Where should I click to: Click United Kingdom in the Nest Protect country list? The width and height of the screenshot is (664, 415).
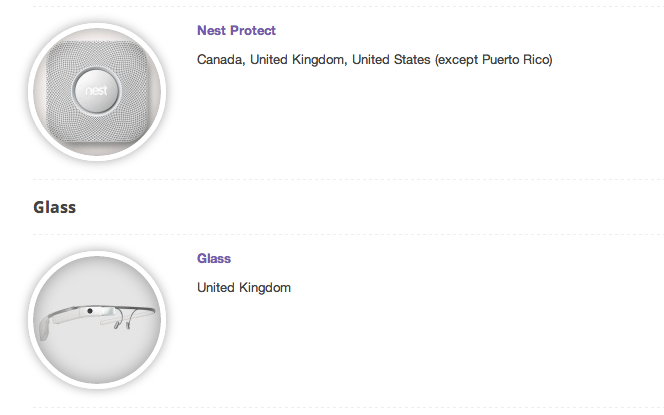pos(298,60)
